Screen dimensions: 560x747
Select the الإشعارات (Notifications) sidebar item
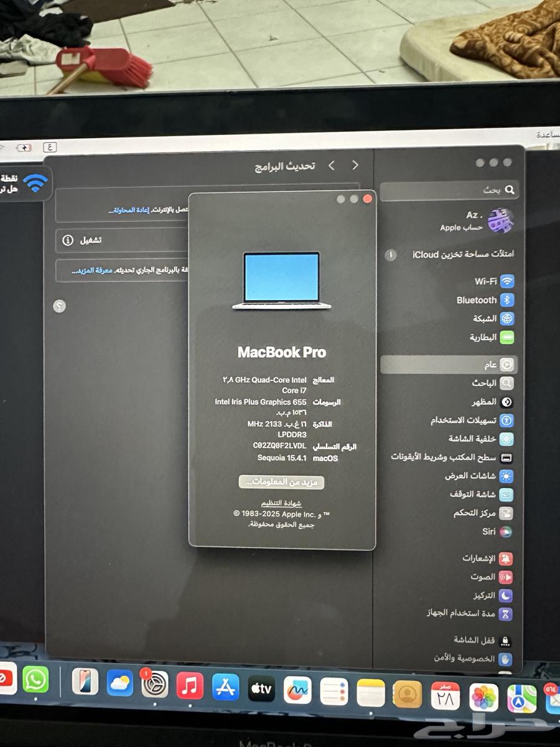(487, 558)
